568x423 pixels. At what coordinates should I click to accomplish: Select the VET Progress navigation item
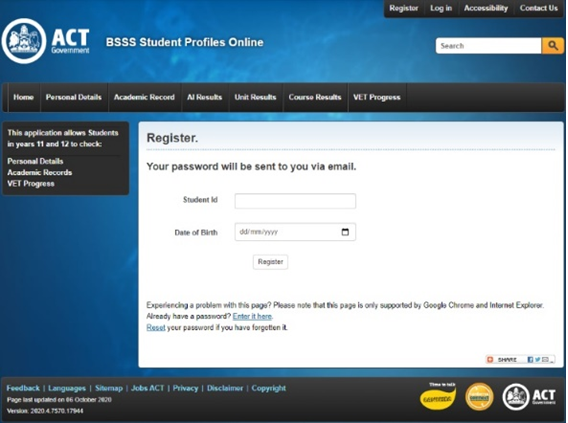point(377,97)
